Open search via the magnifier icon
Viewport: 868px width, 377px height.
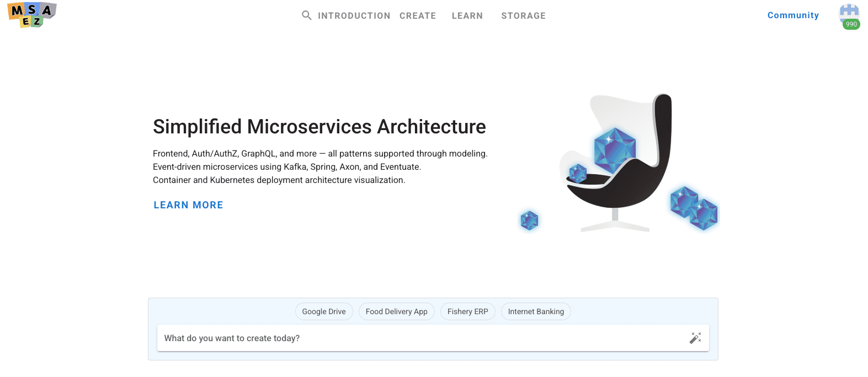tap(307, 15)
